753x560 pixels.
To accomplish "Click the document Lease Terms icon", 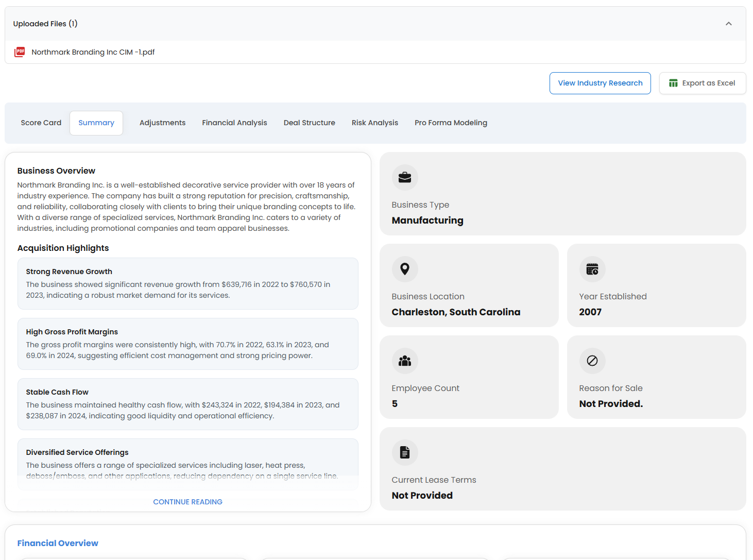I will 405,452.
